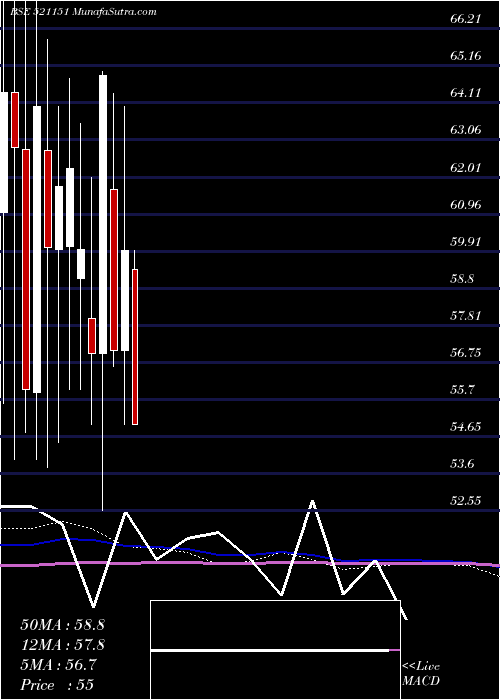
Task: Click the last red candlestick near 55
Action: 135,347
